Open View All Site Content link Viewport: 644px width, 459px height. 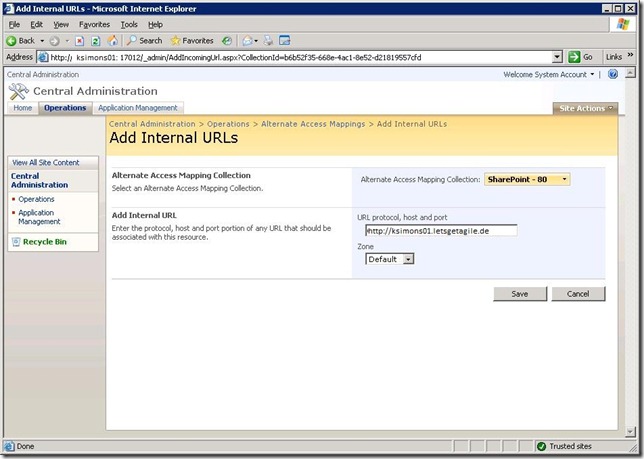46,163
